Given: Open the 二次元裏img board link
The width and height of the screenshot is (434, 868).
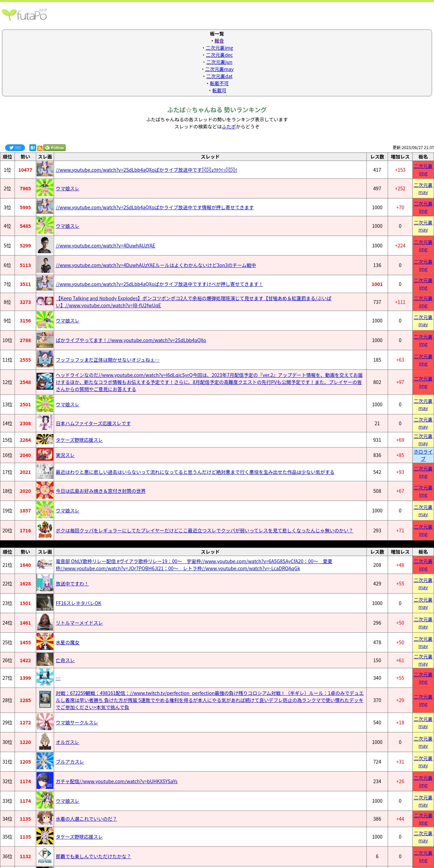Looking at the screenshot, I should click(219, 48).
